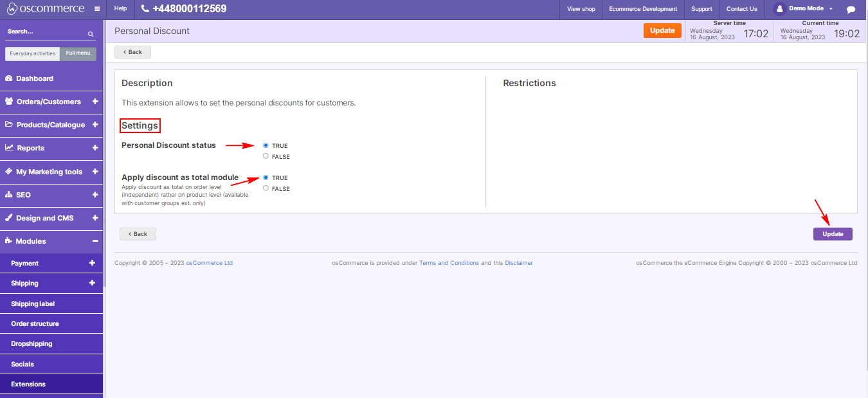868x398 pixels.
Task: Click the bottom Back button
Action: tap(138, 234)
